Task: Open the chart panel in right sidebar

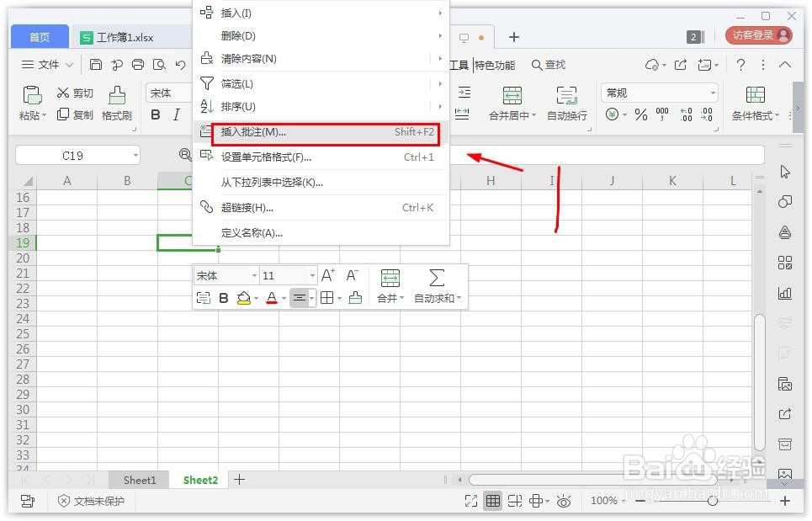Action: [784, 293]
